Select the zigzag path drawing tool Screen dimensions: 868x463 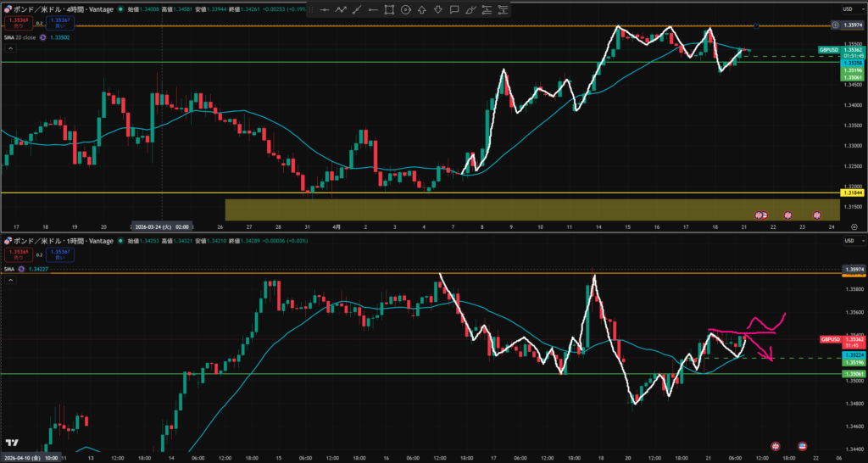[x=341, y=10]
